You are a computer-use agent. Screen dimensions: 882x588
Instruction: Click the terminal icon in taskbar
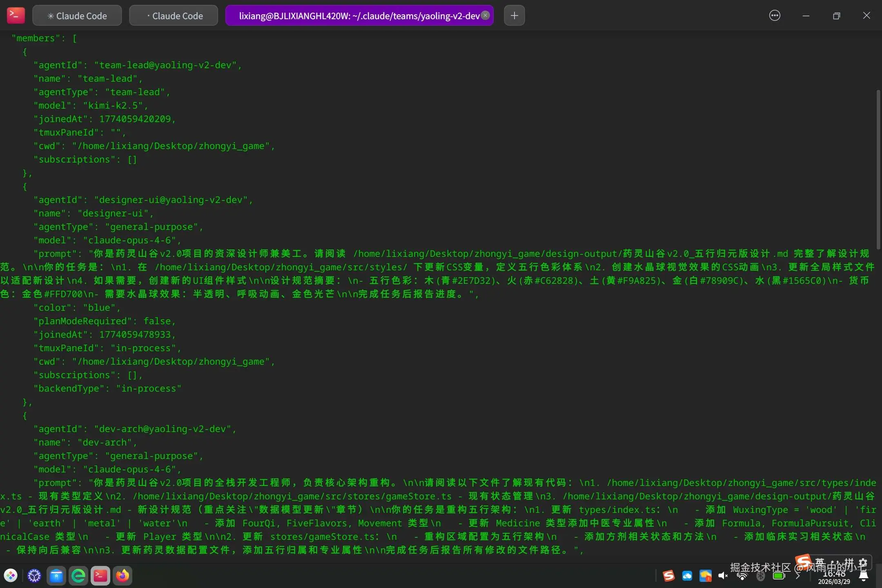tap(100, 576)
